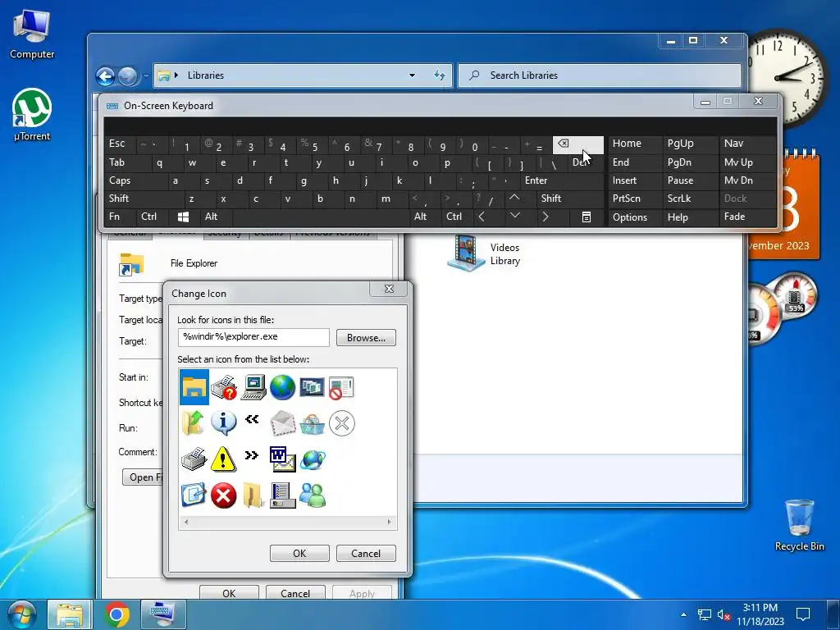Open File Explorer from the taskbar

[70, 614]
